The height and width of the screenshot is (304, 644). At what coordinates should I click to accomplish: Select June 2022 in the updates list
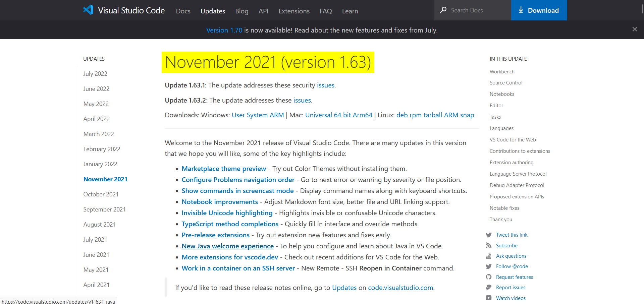[96, 89]
